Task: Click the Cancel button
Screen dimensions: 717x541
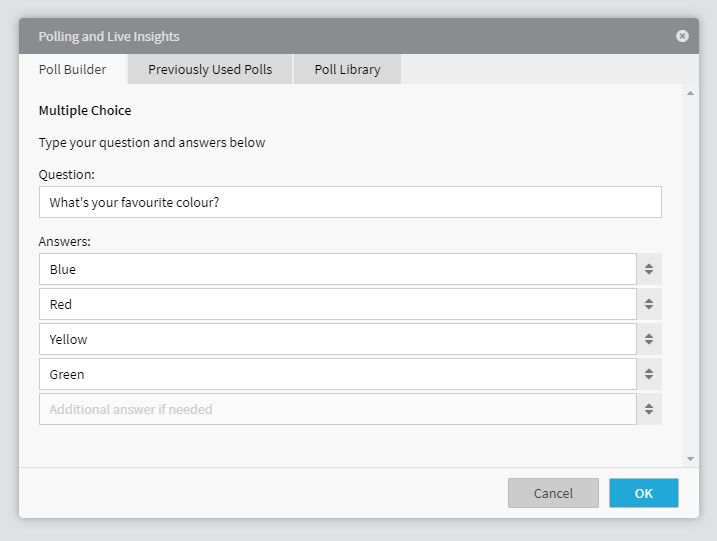Action: pyautogui.click(x=553, y=493)
